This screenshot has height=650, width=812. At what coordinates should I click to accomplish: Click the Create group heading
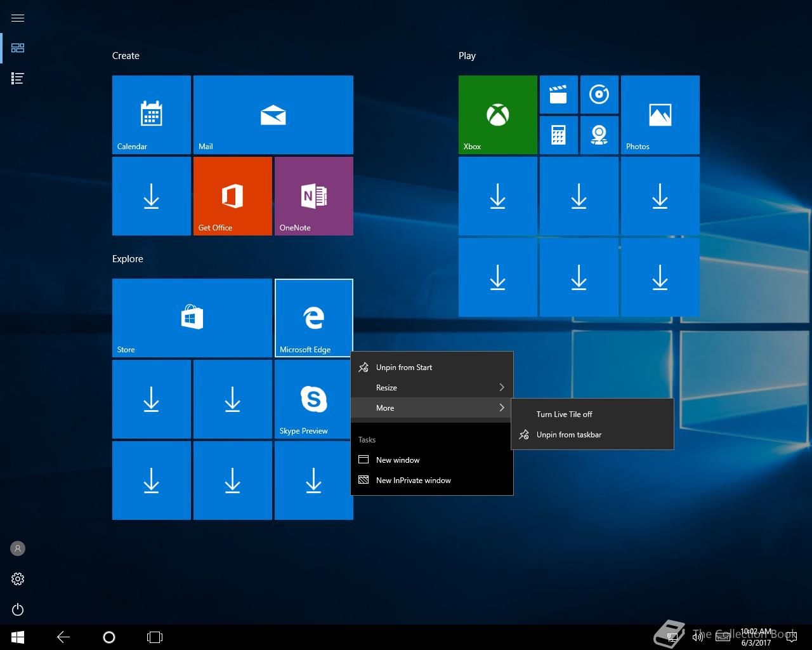click(x=126, y=56)
